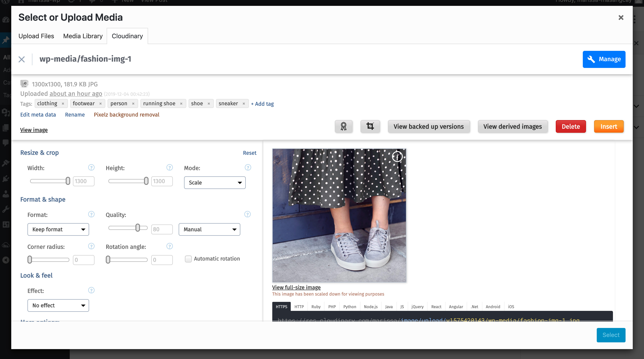Switch to the Media Library tab
Viewport: 644px width, 359px height.
pos(82,36)
